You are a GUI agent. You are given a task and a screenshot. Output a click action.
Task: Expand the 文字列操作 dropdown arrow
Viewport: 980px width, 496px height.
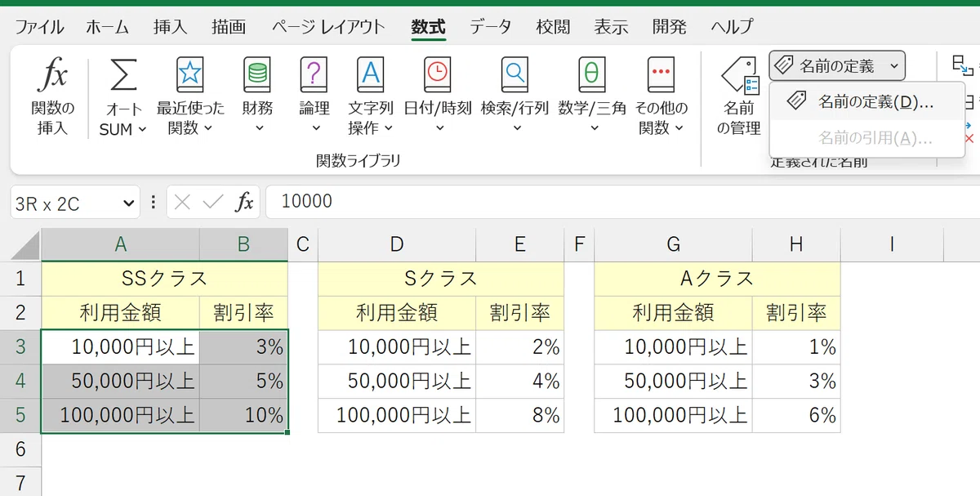(x=388, y=128)
